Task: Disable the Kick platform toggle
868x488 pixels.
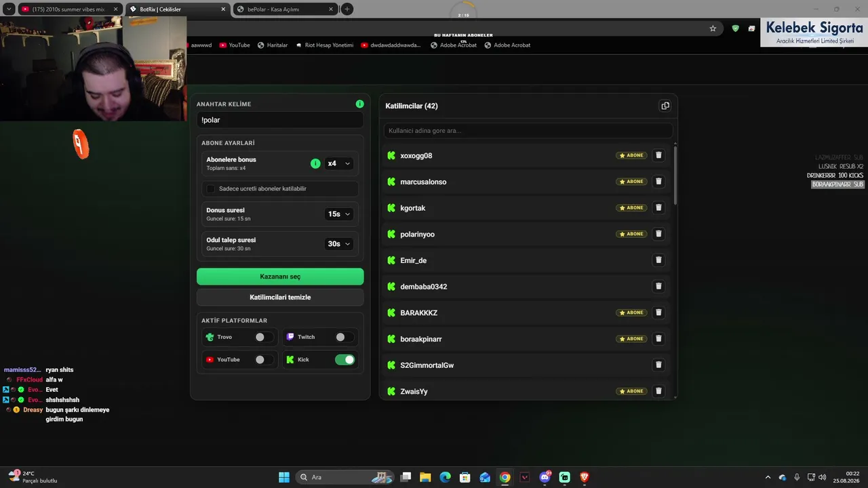Action: point(345,360)
